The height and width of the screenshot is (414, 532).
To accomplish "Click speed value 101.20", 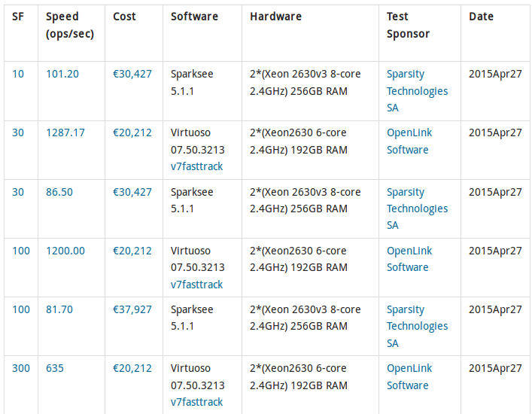I will [62, 74].
